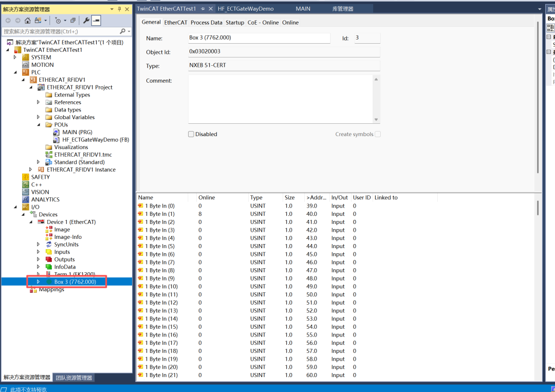Pin the Solution Explorer panel with pushpin icon
This screenshot has width=555, height=392.
[120, 9]
